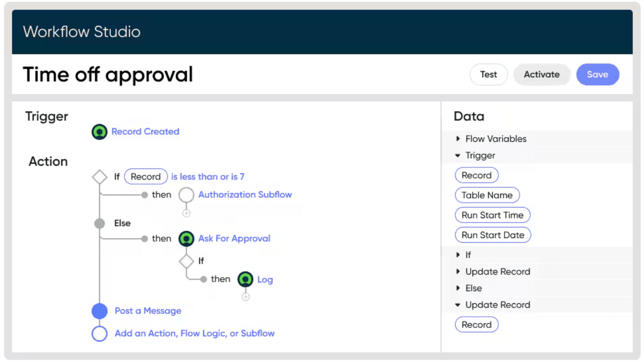Open the Post a Message action

pyautogui.click(x=148, y=311)
